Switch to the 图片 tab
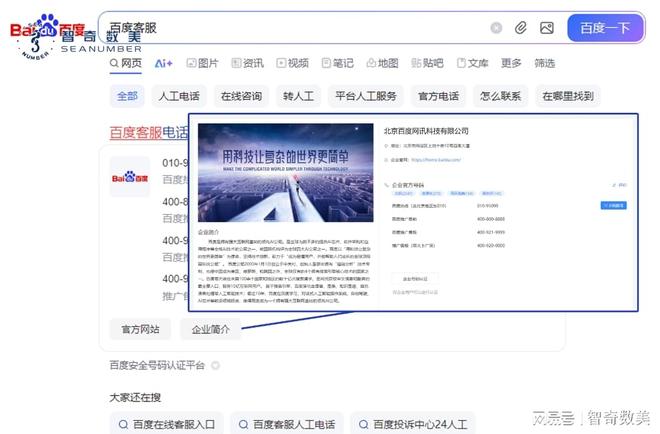This screenshot has width=660, height=434. click(x=201, y=63)
